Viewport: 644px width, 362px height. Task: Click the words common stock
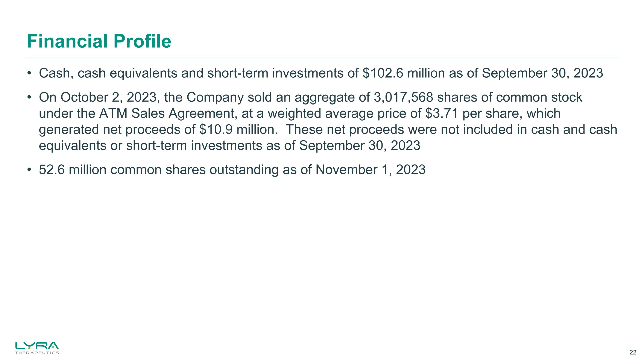539,97
